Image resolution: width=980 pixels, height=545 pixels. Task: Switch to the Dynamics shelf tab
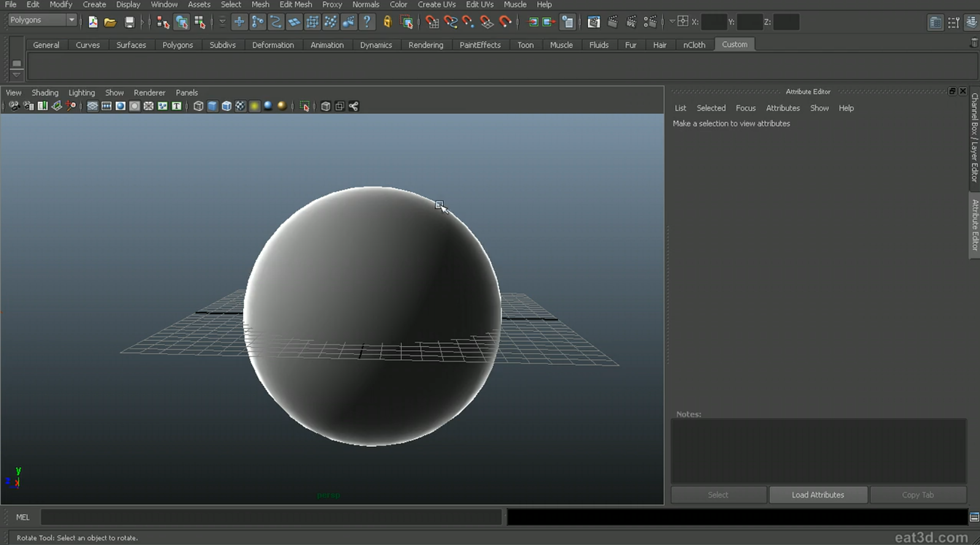[375, 45]
